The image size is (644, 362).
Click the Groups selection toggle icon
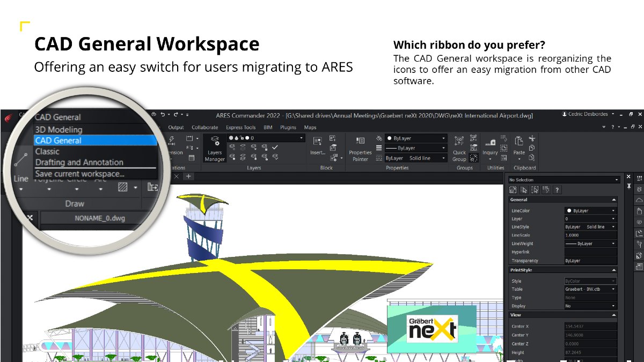(x=473, y=158)
